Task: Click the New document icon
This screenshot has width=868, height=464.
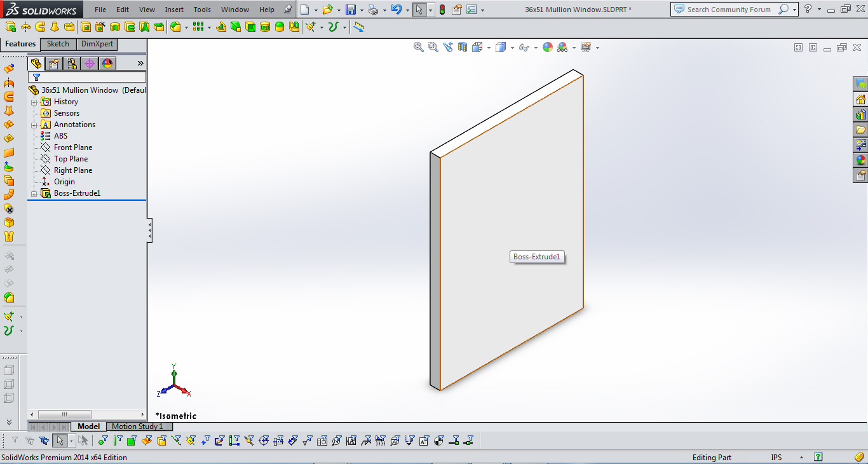Action: [x=305, y=10]
